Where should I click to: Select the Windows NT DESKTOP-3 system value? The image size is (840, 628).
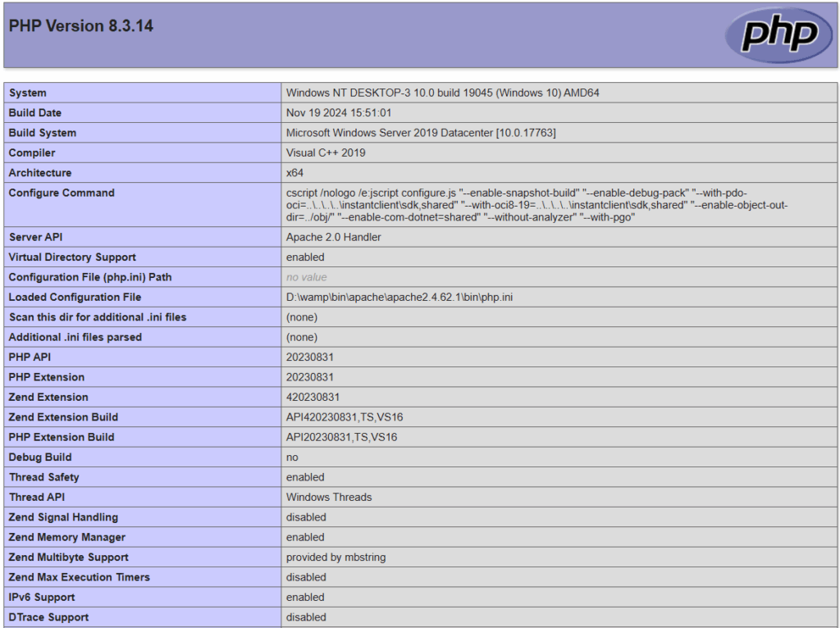442,93
